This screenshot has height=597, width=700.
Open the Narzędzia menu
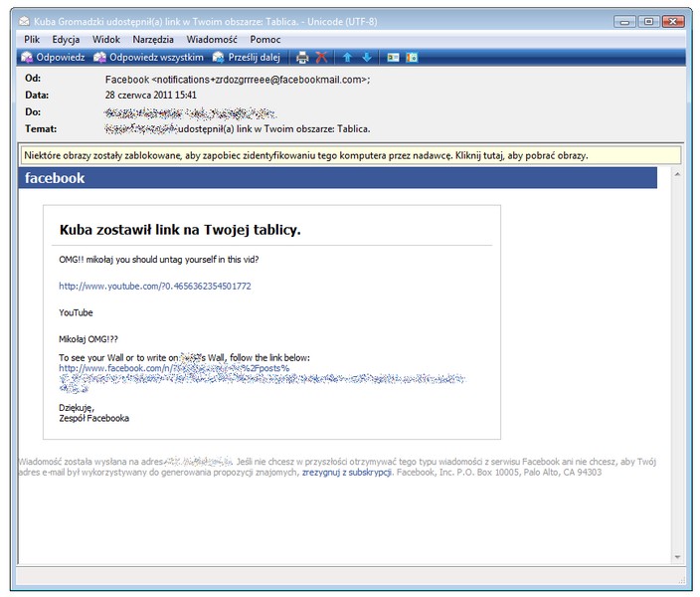coord(152,39)
